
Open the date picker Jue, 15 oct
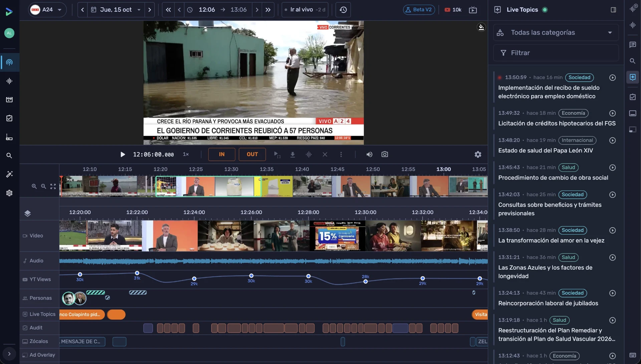tap(116, 10)
